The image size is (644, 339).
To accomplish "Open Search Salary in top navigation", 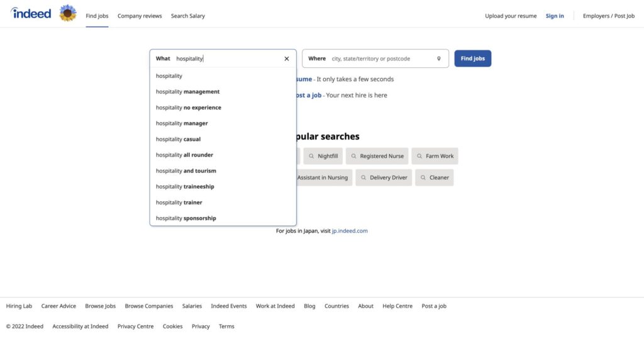I will coord(187,16).
